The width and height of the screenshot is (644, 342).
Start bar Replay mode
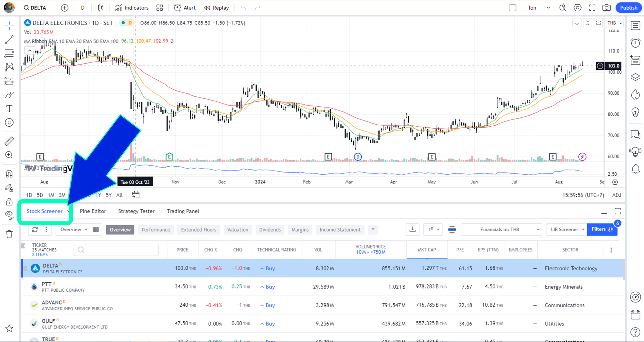pyautogui.click(x=216, y=8)
